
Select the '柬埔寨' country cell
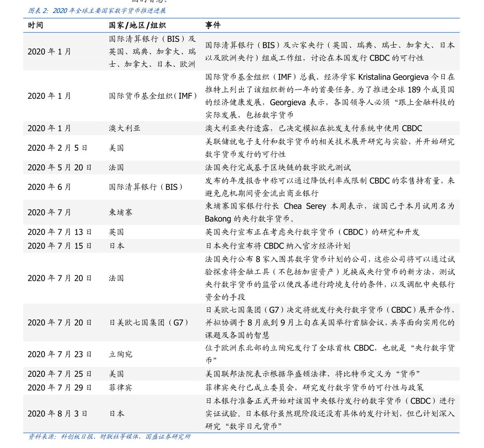click(x=120, y=213)
